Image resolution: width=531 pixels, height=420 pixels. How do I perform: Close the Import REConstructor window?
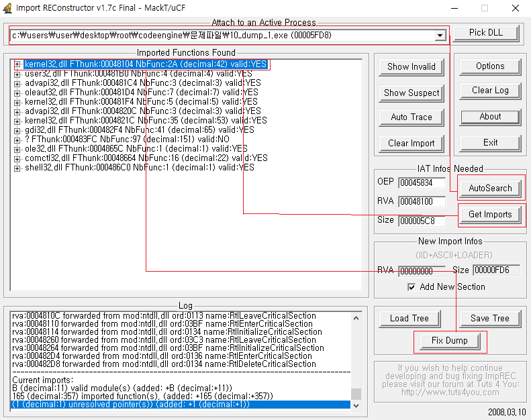point(516,8)
